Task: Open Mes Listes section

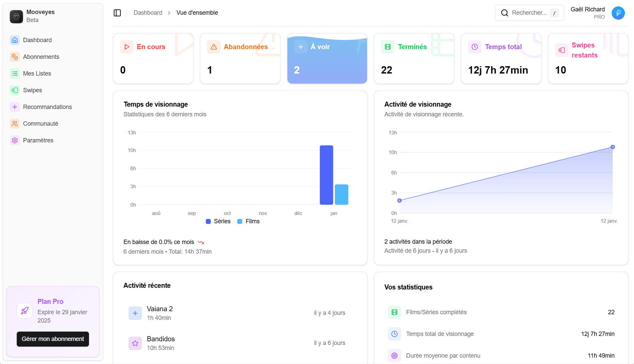Action: pyautogui.click(x=53, y=74)
